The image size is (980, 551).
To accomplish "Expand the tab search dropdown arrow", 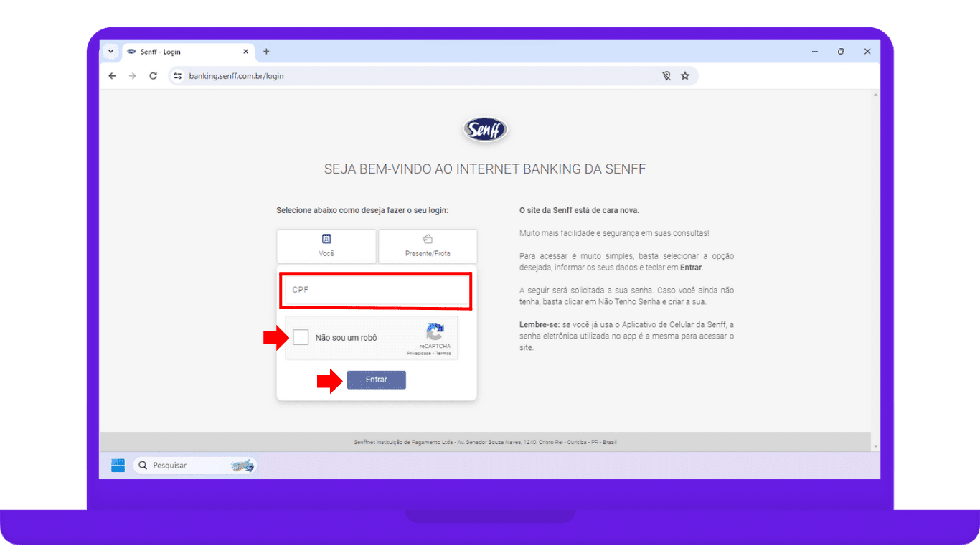I will [x=110, y=52].
